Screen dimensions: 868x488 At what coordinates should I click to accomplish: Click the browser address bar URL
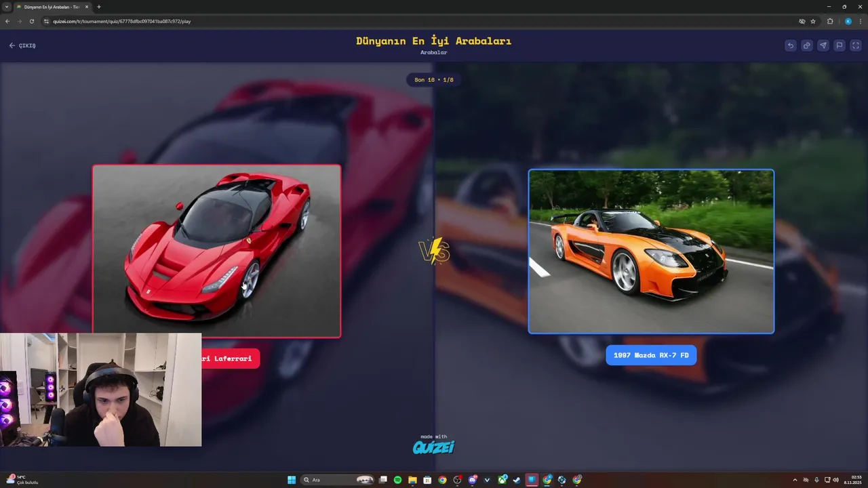coord(122,21)
